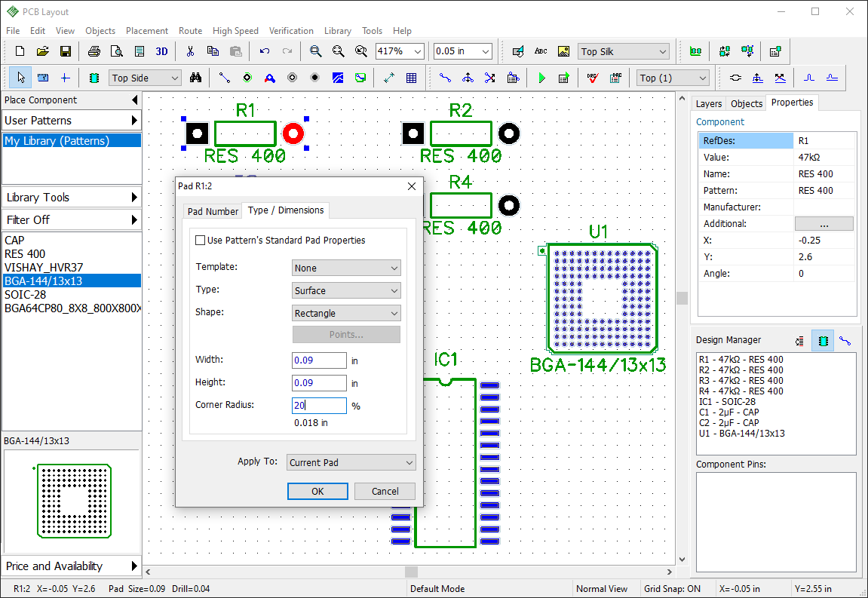Select the Place Pad tool
Viewport: 868px width, 598px height.
click(x=247, y=78)
